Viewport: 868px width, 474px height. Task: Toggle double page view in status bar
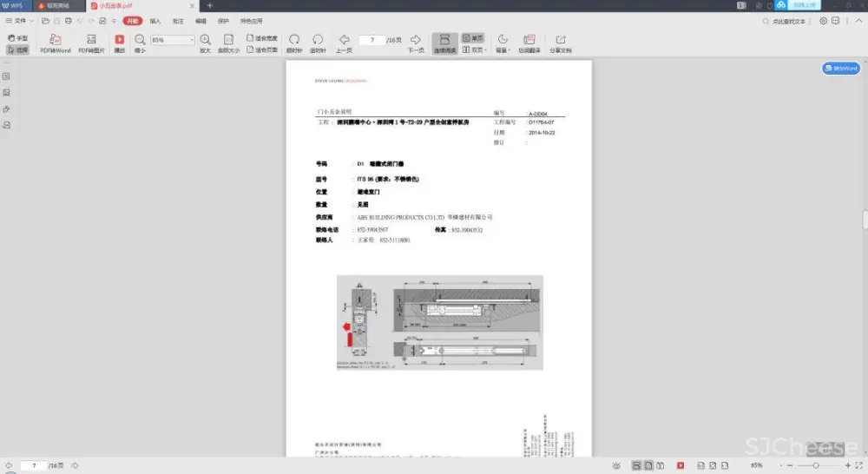[660, 465]
